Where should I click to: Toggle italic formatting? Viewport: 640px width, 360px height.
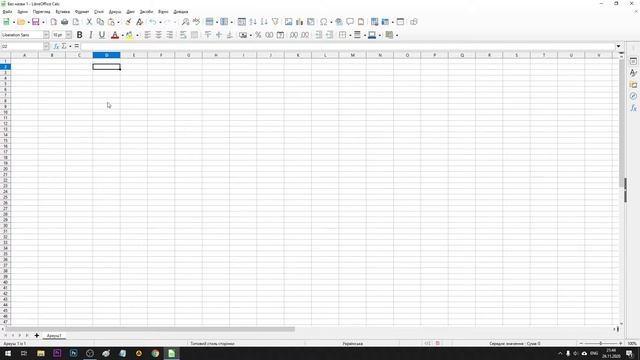click(x=91, y=35)
